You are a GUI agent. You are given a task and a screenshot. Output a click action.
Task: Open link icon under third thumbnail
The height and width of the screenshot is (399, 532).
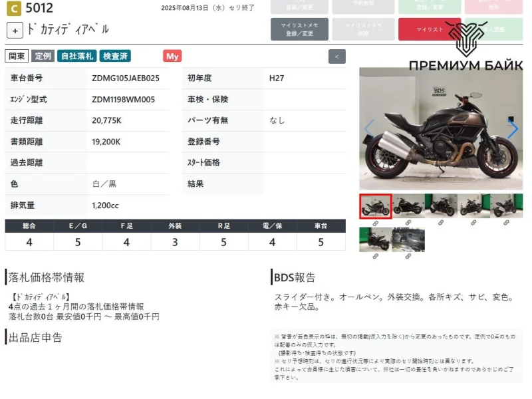point(440,223)
